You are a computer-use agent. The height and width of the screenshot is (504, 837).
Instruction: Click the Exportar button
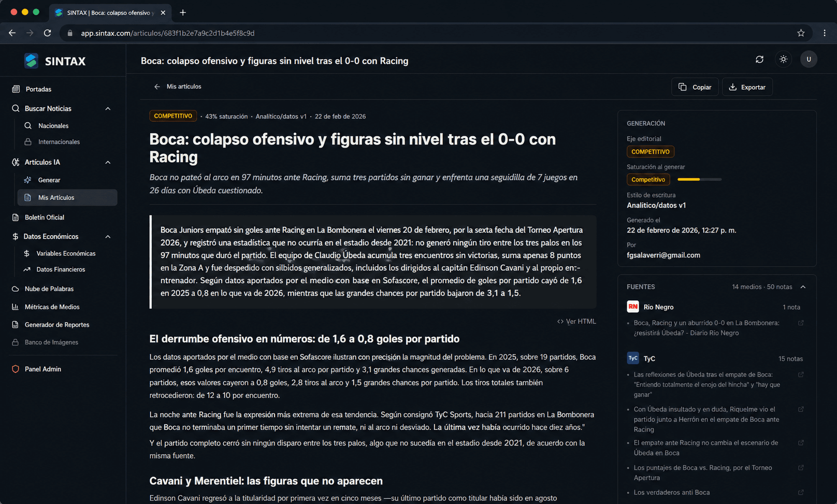(x=747, y=87)
